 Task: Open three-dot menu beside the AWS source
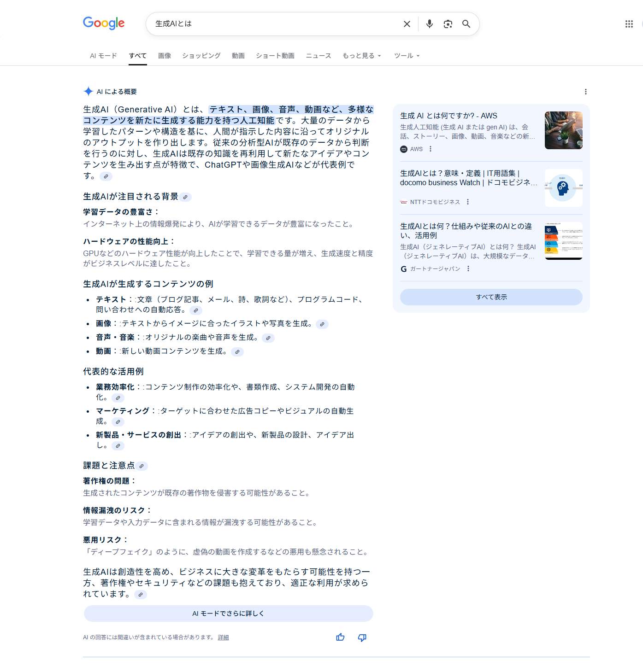click(431, 149)
